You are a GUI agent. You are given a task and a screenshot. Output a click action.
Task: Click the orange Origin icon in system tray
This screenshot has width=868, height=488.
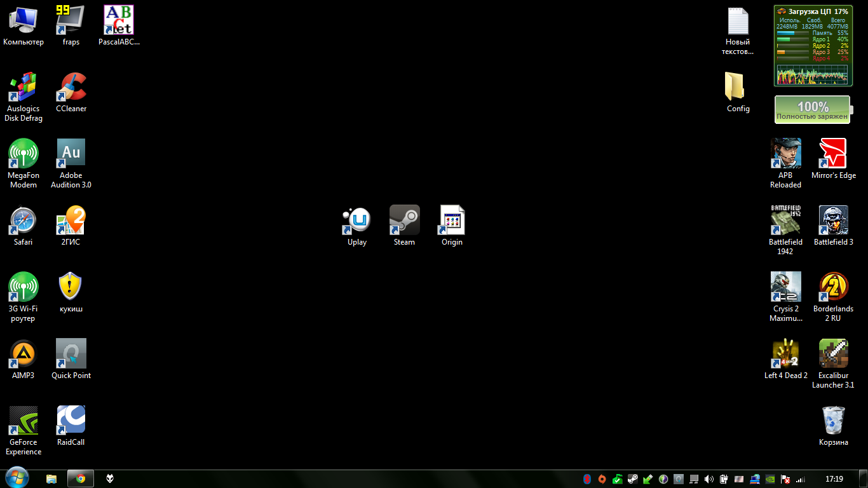[602, 479]
